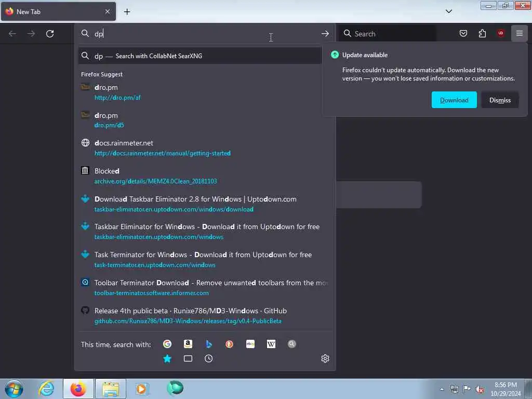
Task: Open the uBlock Origin extension icon
Action: [x=500, y=33]
